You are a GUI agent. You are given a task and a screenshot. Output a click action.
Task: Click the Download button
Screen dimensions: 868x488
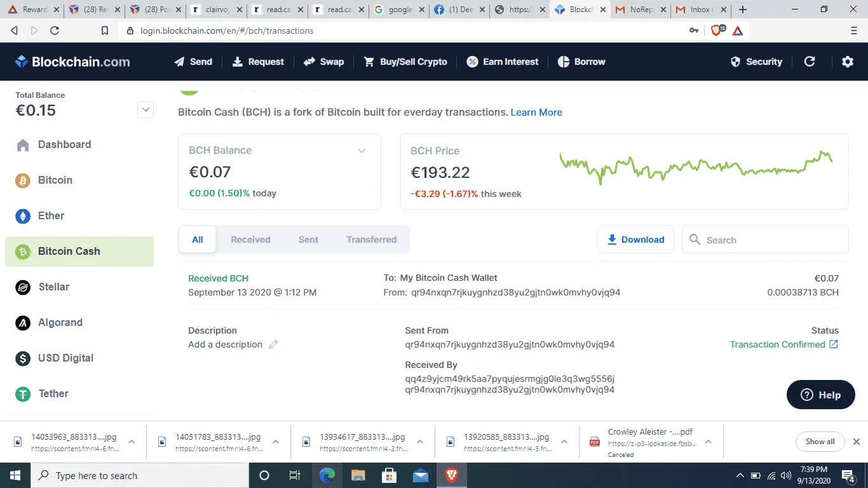635,240
